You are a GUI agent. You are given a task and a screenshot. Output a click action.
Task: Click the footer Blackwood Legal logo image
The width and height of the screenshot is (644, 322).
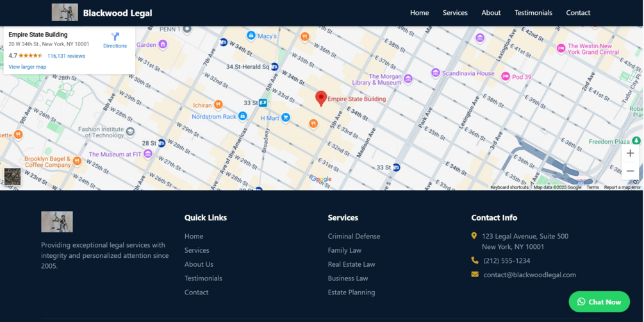(57, 222)
